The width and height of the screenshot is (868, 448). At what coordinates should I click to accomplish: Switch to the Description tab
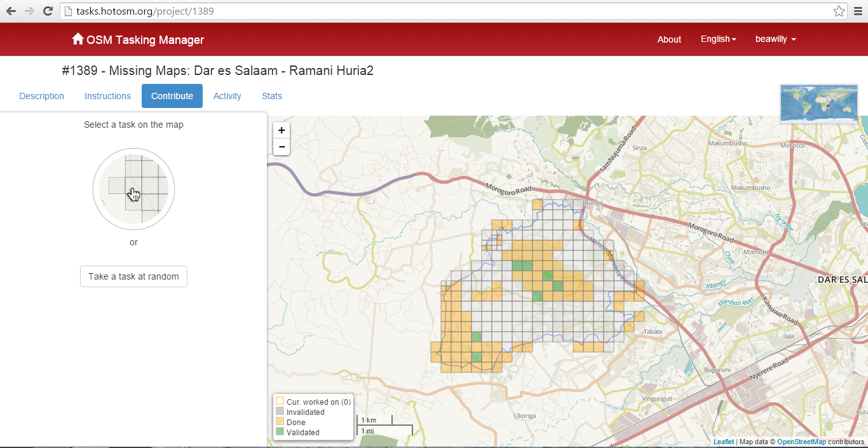coord(41,96)
